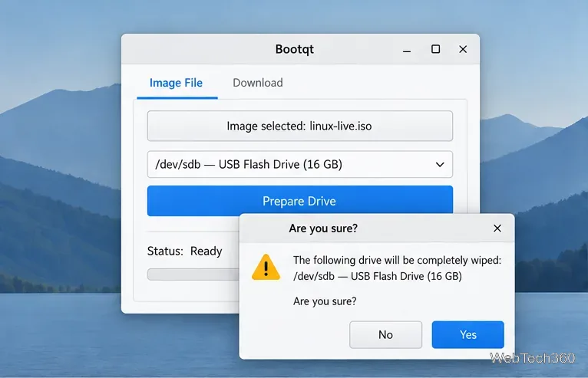Open the /dev/sdb USB Flash Drive dropdown
The image size is (588, 378).
299,164
